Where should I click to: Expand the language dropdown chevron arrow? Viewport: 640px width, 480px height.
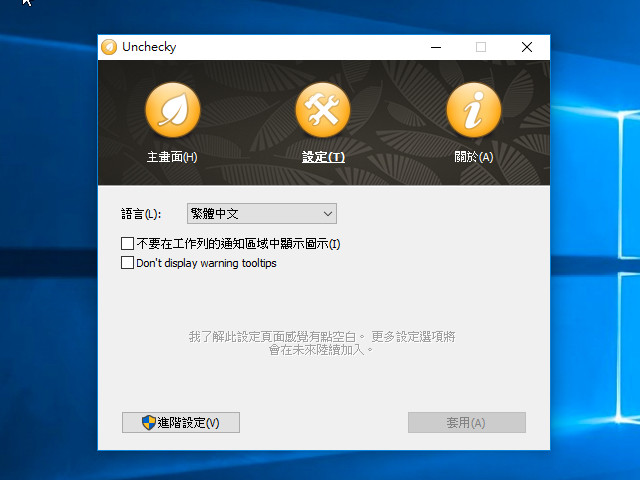click(x=327, y=214)
